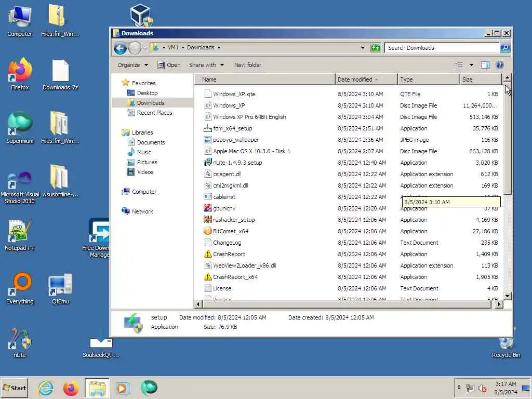Click the vertical scrollbar thumb in file list
532x399 pixels.
507,138
